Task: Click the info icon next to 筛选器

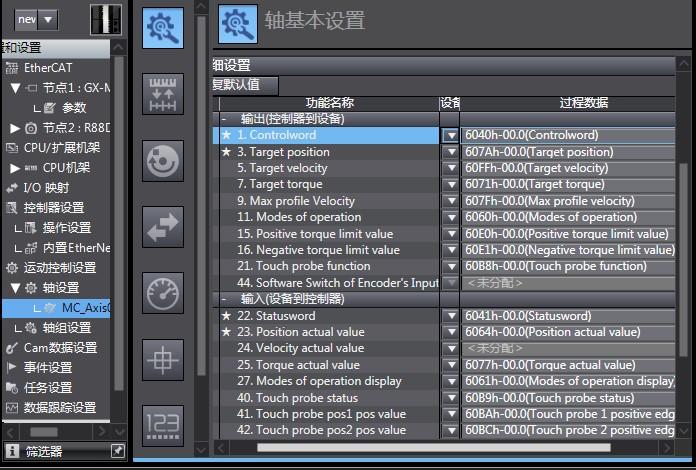Action: [x=12, y=451]
